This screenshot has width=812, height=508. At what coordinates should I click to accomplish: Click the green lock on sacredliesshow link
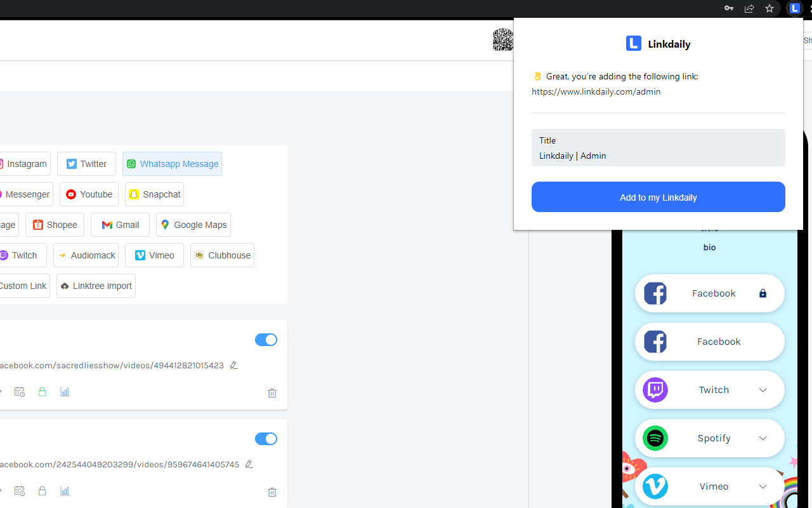(x=42, y=392)
